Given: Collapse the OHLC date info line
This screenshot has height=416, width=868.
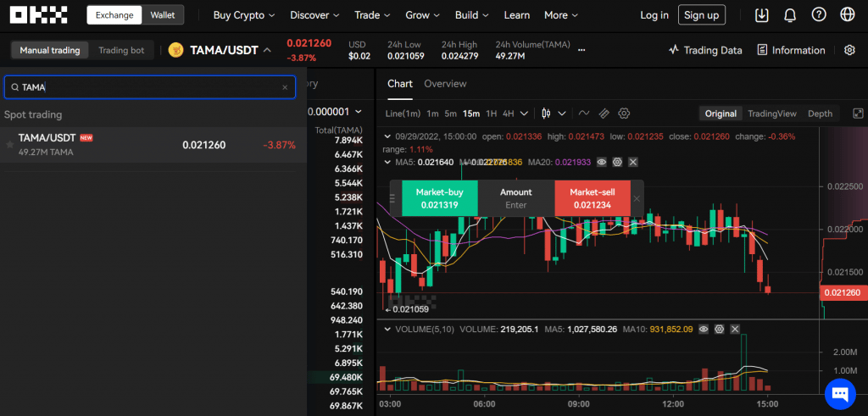Looking at the screenshot, I should [387, 136].
